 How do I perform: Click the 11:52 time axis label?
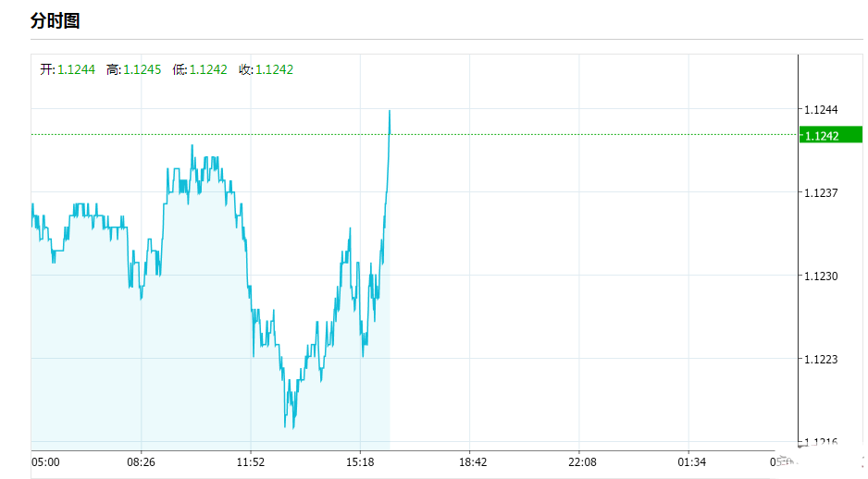tap(251, 461)
